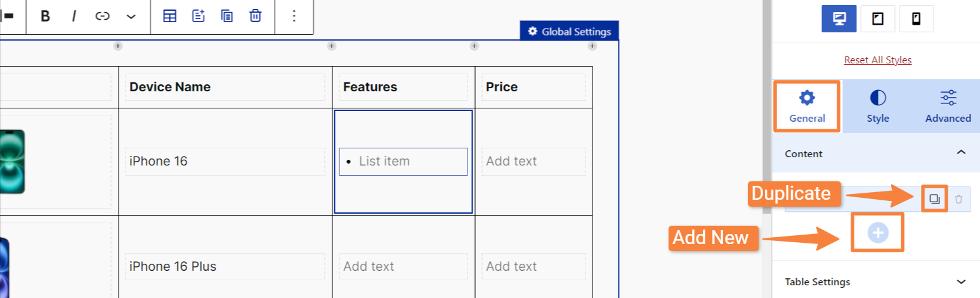Apply italic formatting

(x=74, y=16)
